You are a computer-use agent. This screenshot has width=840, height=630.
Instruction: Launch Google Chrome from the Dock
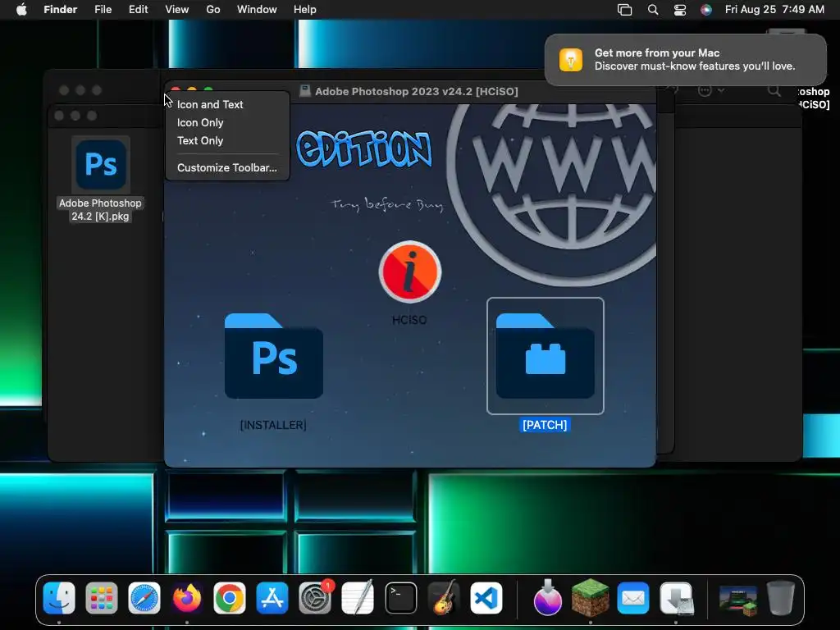(x=230, y=598)
